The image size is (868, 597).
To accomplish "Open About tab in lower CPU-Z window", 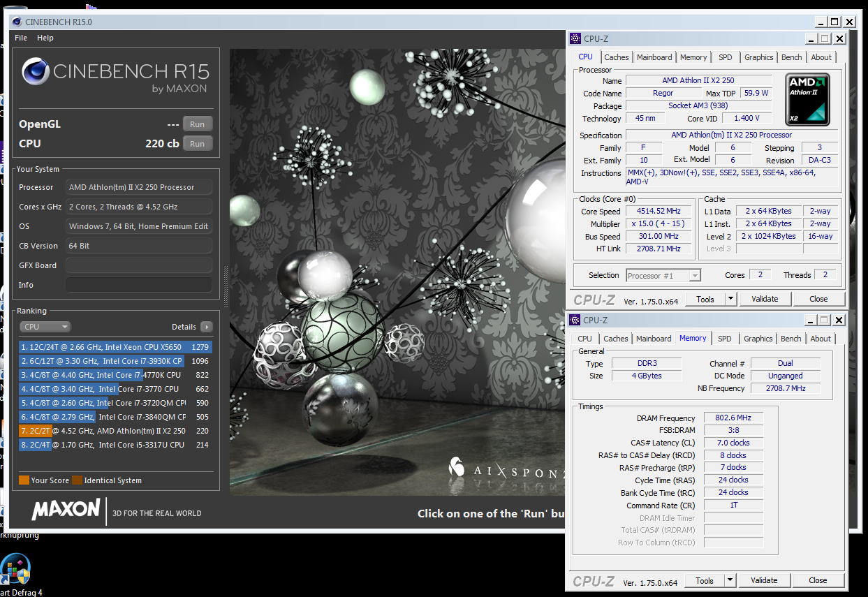I will point(821,339).
